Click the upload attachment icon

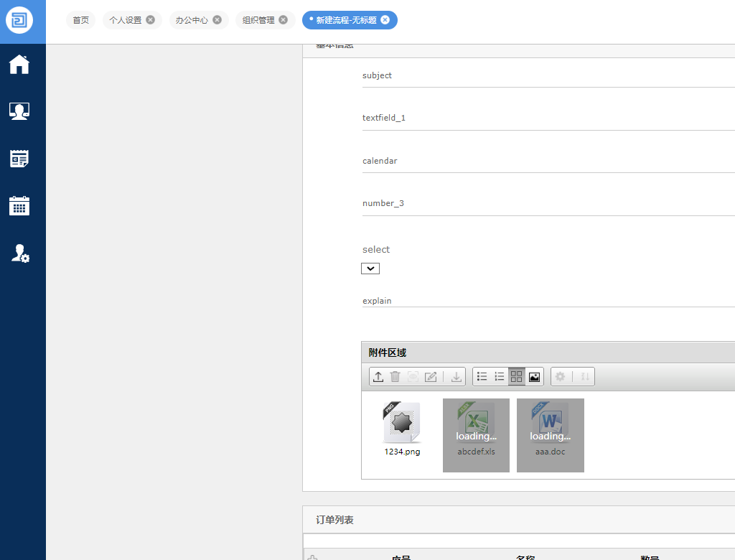tap(378, 377)
